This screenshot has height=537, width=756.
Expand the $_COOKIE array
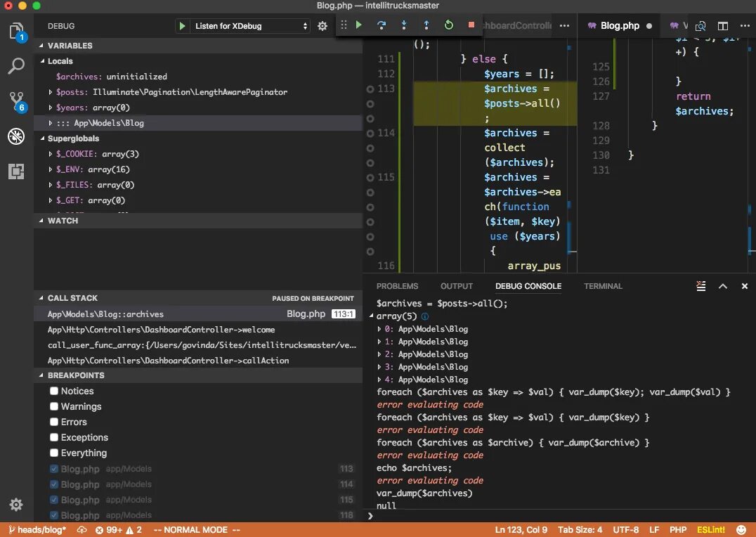(50, 154)
